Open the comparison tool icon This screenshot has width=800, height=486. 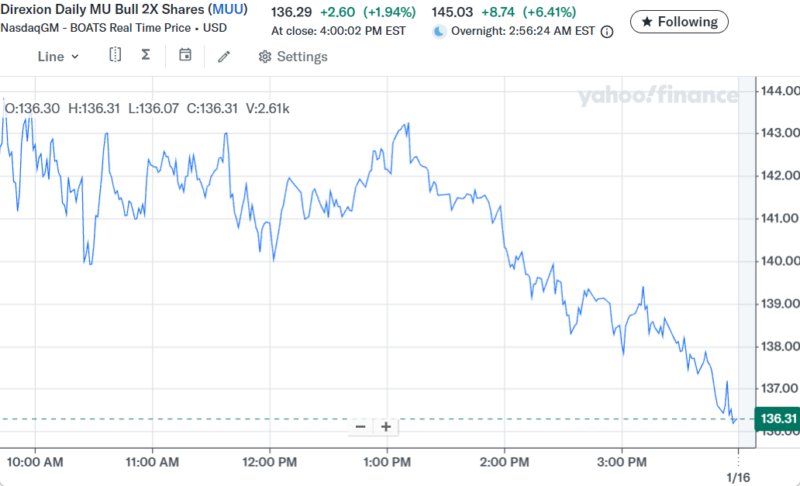click(x=115, y=56)
